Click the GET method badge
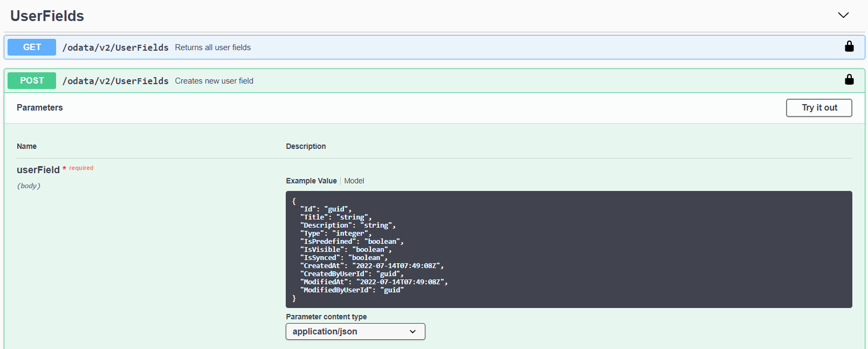 32,47
